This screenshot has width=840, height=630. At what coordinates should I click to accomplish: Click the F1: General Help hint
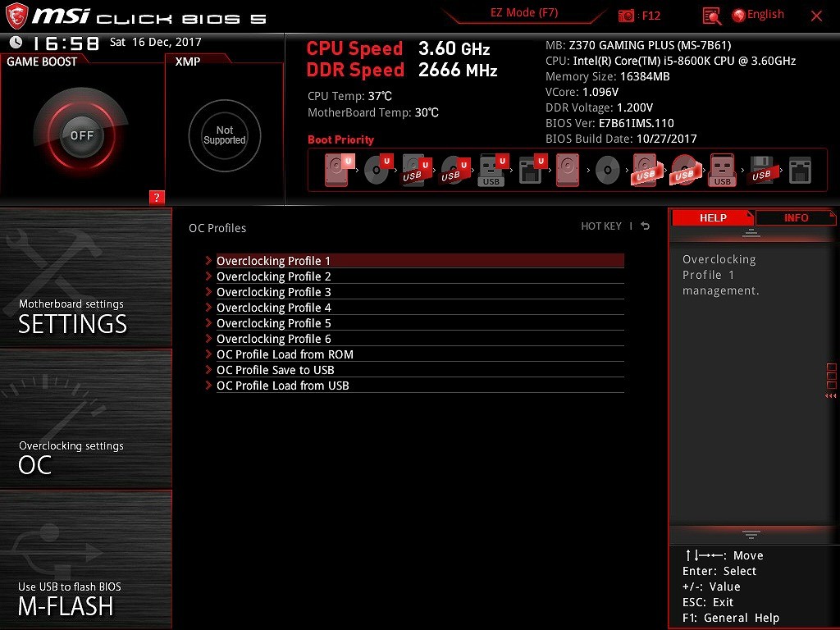pyautogui.click(x=731, y=617)
